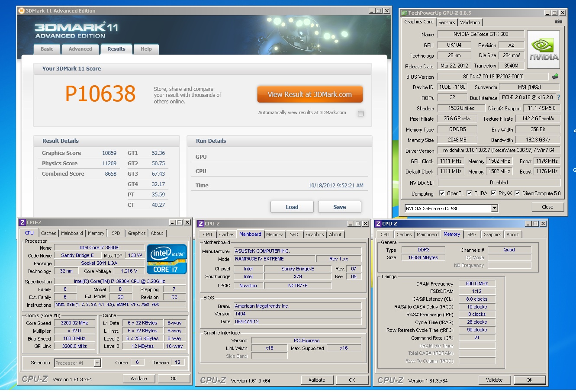The image size is (576, 392).
Task: Click the DRAM Frequency value 800.0 MHz
Action: point(477,284)
